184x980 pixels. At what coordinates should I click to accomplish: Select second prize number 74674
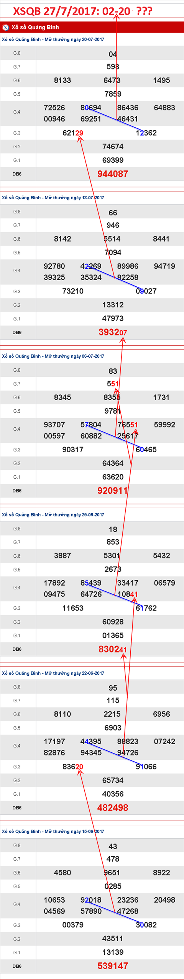113,146
